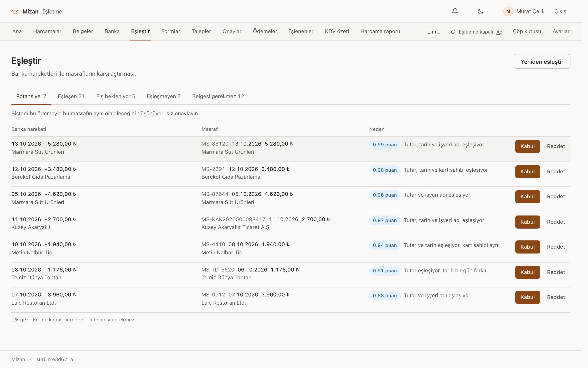
Task: Click the Mizan scales logo icon
Action: pos(15,11)
